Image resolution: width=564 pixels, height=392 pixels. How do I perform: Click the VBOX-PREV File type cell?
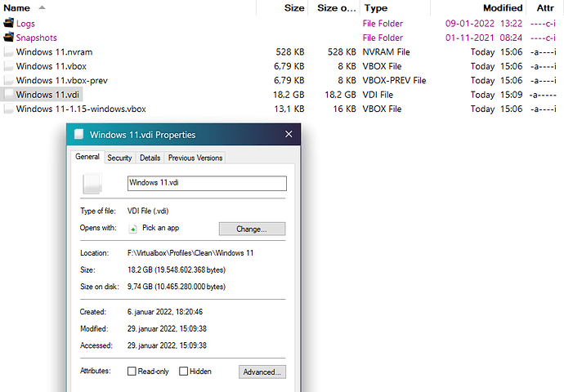pyautogui.click(x=394, y=80)
